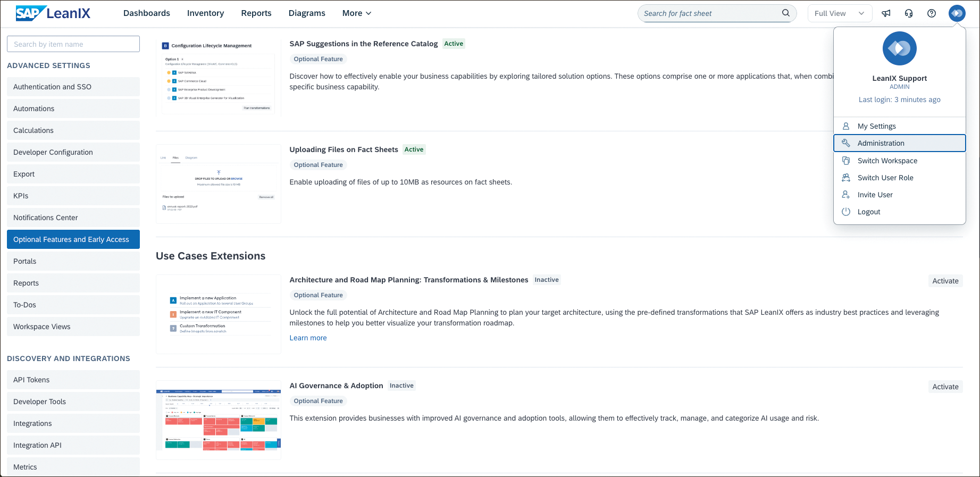Open the help question mark icon
The height and width of the screenshot is (477, 980).
pos(932,13)
